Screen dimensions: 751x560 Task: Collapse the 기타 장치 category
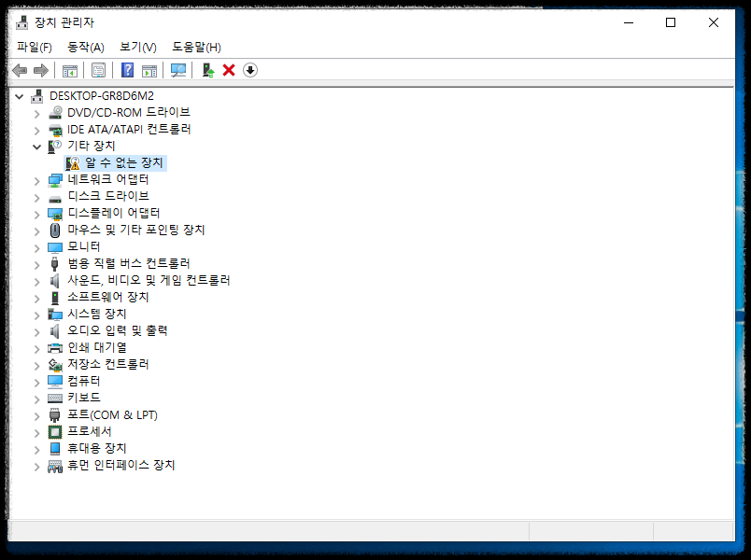(36, 147)
